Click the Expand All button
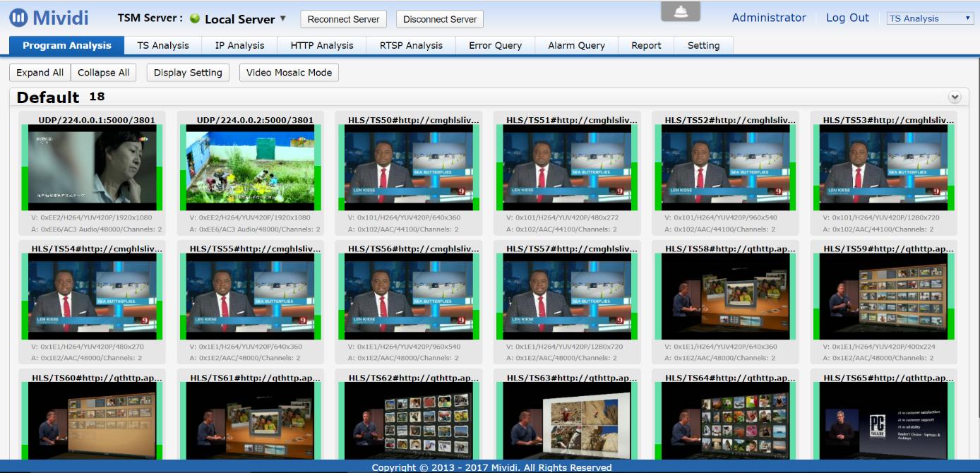980x473 pixels. (x=40, y=72)
